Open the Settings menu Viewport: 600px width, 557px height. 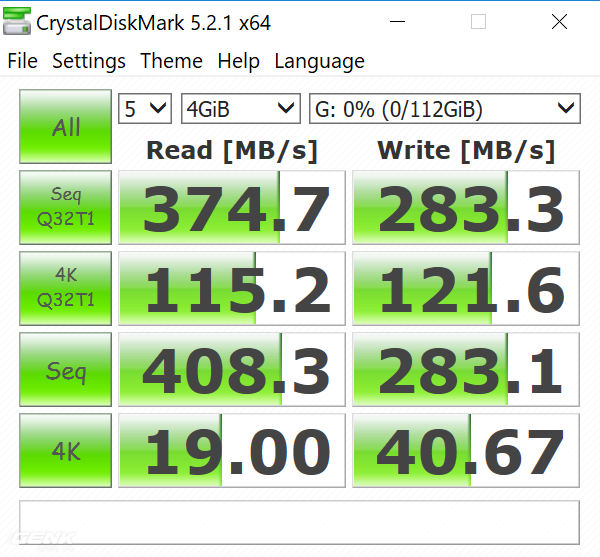coord(89,61)
